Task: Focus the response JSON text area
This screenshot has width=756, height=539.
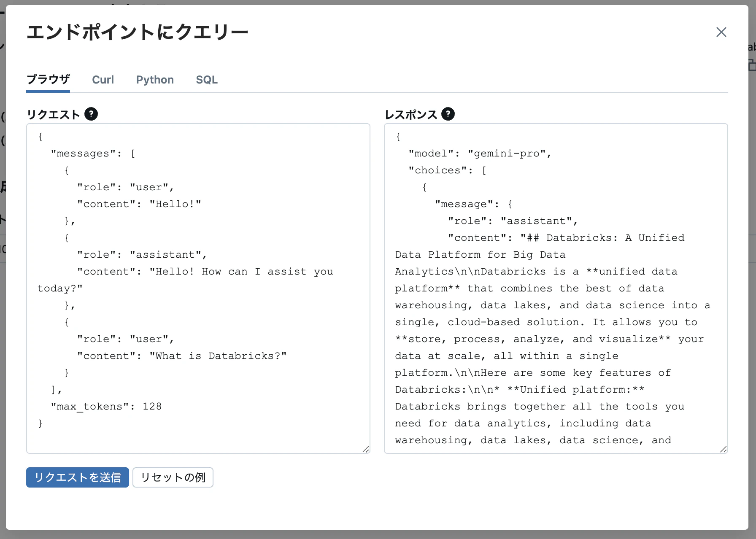Action: (x=556, y=288)
